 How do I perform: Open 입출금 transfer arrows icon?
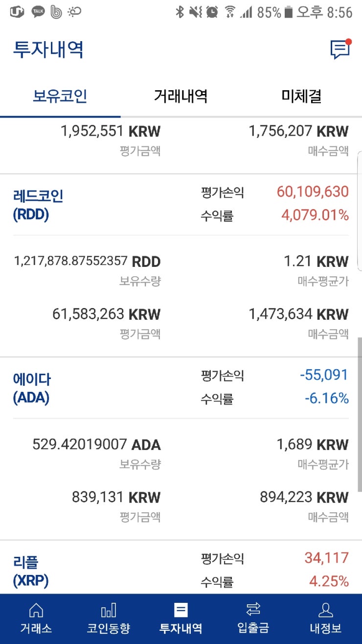(253, 609)
